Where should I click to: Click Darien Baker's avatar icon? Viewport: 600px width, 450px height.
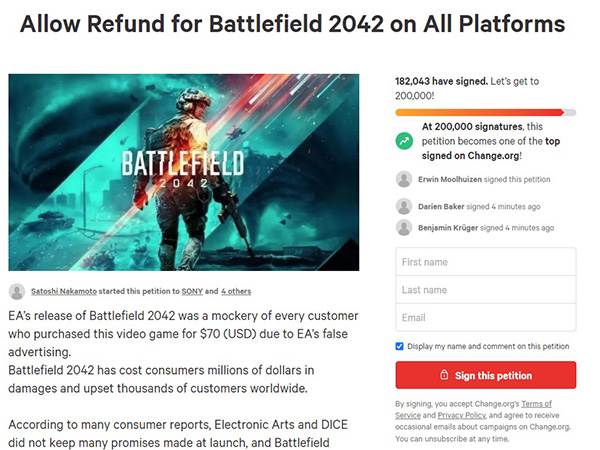pyautogui.click(x=404, y=206)
